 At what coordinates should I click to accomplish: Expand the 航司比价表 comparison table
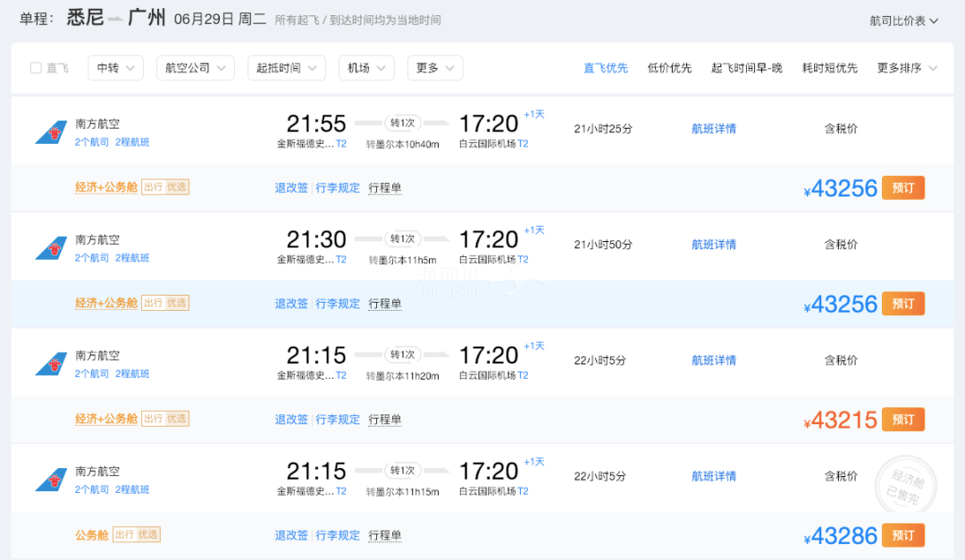[x=903, y=21]
